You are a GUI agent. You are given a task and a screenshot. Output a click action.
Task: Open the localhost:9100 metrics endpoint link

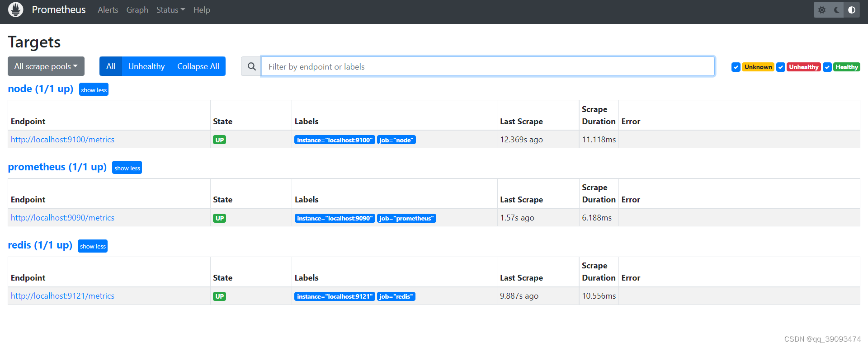click(63, 140)
